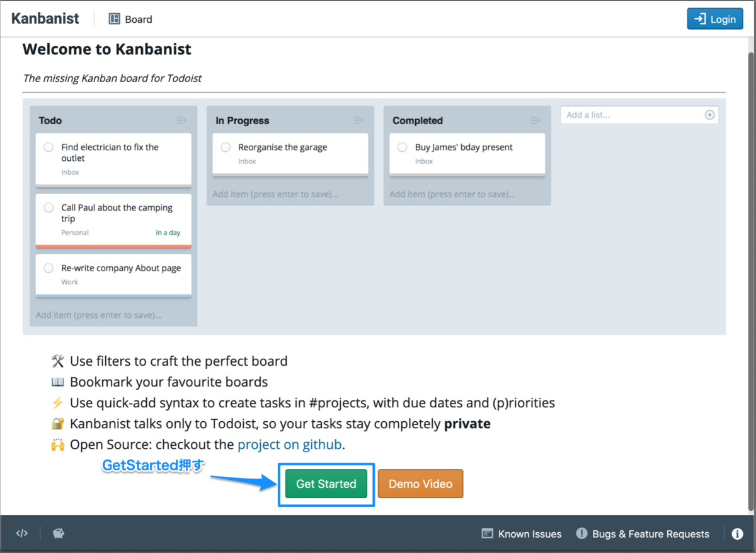This screenshot has height=553, width=756.
Task: Click Add item field in Completed list
Action: pyautogui.click(x=467, y=194)
